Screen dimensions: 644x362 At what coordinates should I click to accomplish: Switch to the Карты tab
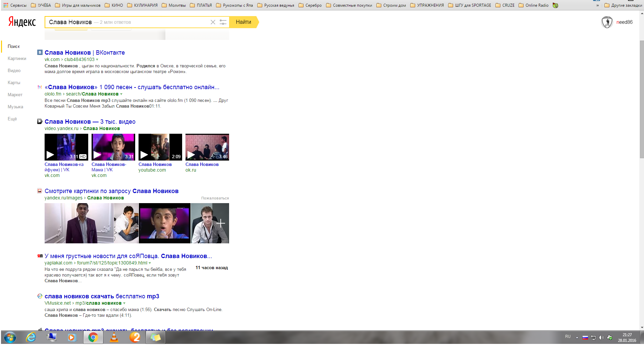pos(14,82)
